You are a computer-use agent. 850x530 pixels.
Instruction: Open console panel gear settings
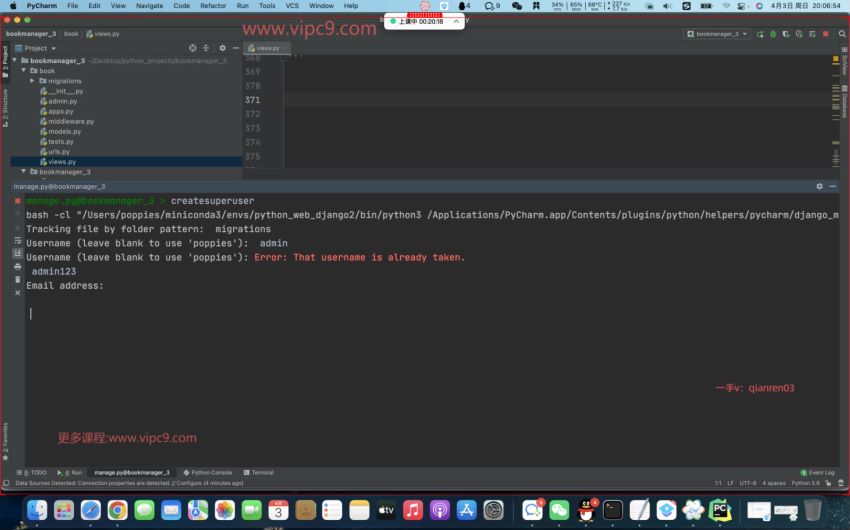tap(819, 186)
